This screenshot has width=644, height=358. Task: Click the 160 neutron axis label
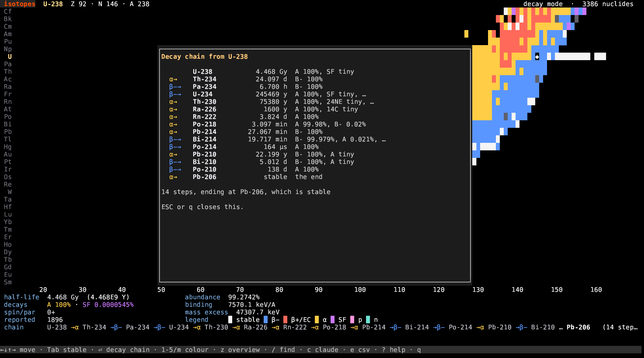[596, 290]
